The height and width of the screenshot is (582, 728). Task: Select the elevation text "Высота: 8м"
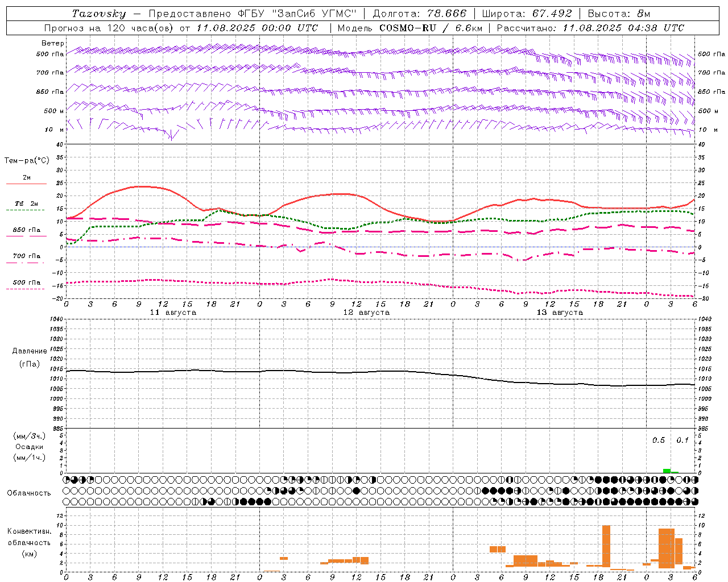click(619, 14)
